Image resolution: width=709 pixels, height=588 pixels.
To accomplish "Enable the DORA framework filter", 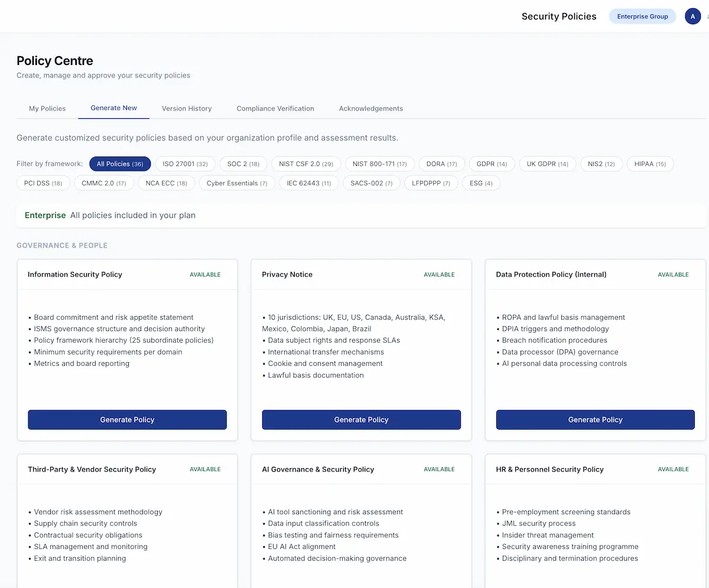I will [x=441, y=164].
